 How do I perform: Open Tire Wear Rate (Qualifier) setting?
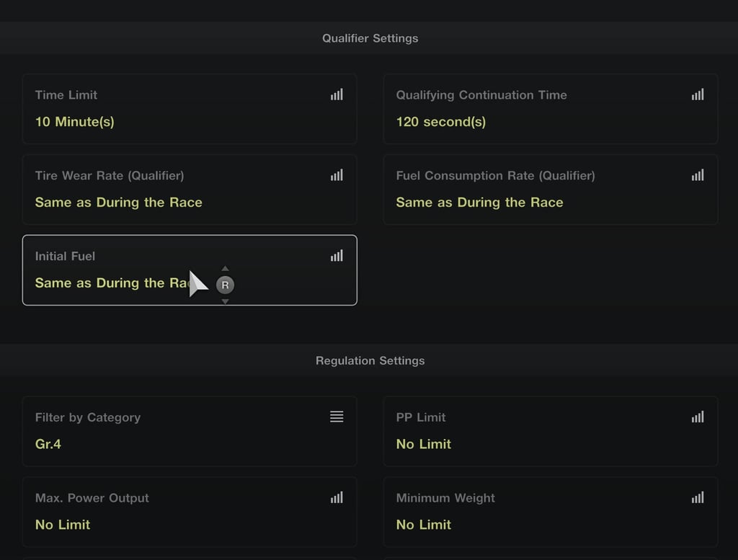coord(190,189)
